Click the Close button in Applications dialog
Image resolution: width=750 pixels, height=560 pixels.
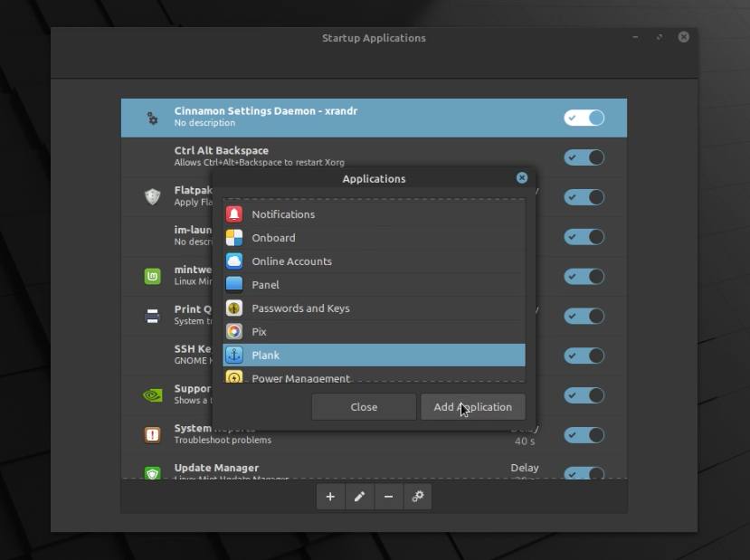pos(364,407)
